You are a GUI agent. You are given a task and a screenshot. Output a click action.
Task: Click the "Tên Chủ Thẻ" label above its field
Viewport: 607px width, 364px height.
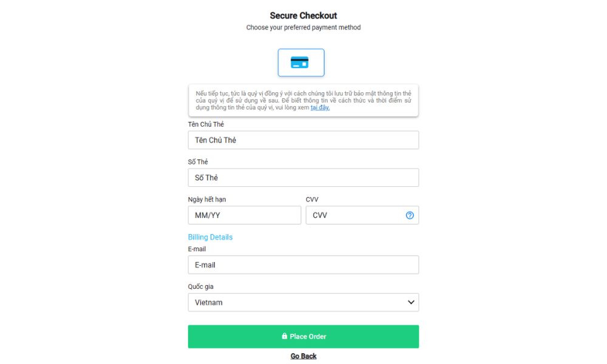point(206,124)
